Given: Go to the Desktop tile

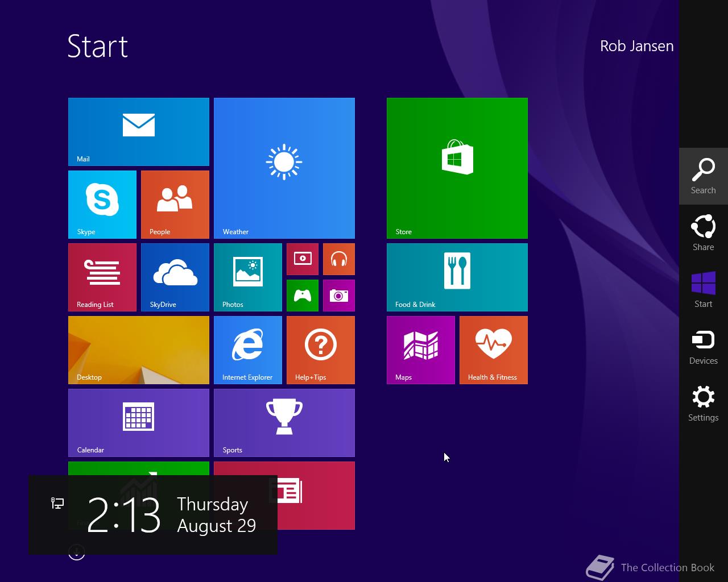Looking at the screenshot, I should point(139,350).
